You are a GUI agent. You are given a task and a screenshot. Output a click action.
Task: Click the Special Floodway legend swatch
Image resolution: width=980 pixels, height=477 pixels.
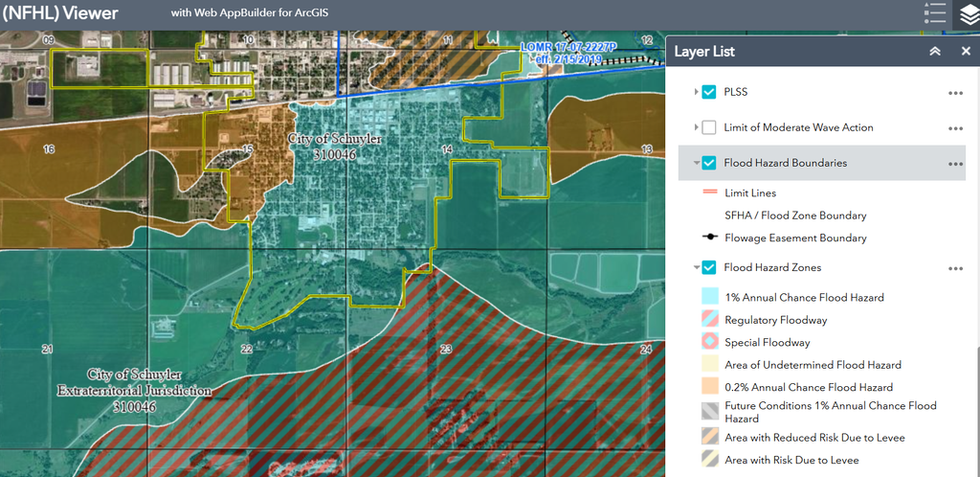pos(709,342)
